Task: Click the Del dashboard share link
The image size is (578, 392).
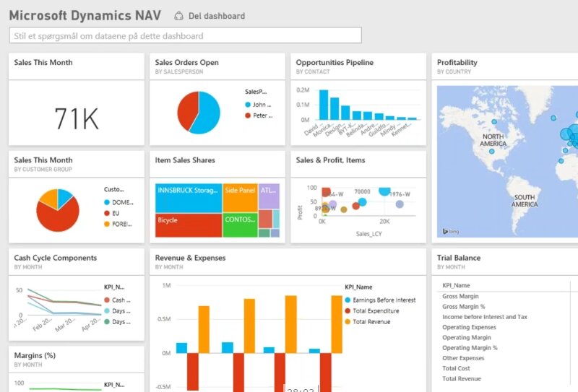Action: [216, 16]
